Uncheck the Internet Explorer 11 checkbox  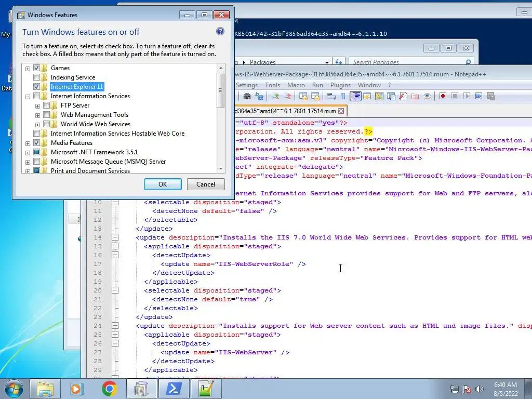pyautogui.click(x=37, y=87)
